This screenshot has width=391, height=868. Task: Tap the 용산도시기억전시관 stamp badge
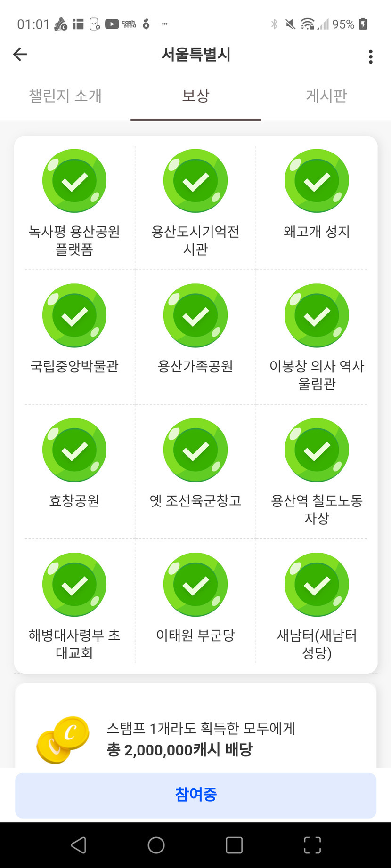195,181
